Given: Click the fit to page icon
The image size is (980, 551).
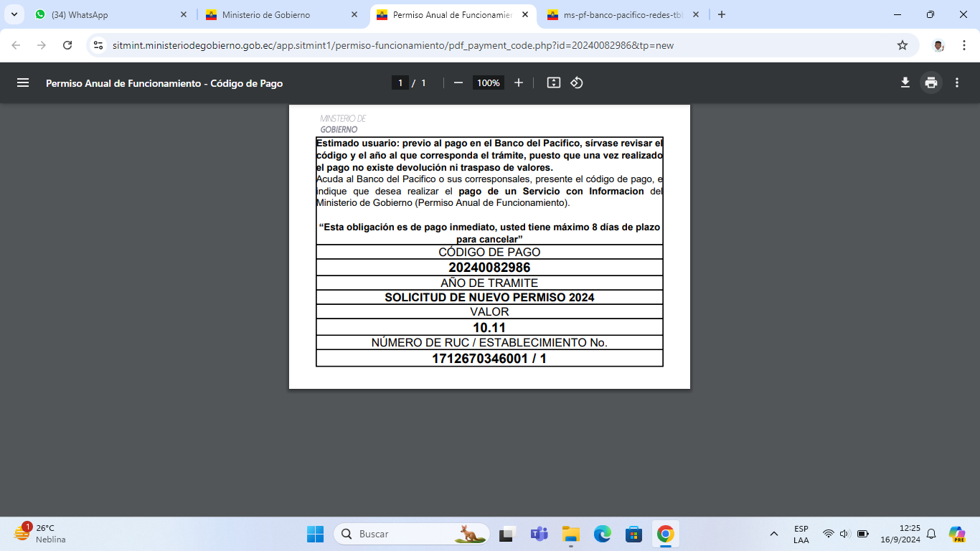Looking at the screenshot, I should click(553, 83).
